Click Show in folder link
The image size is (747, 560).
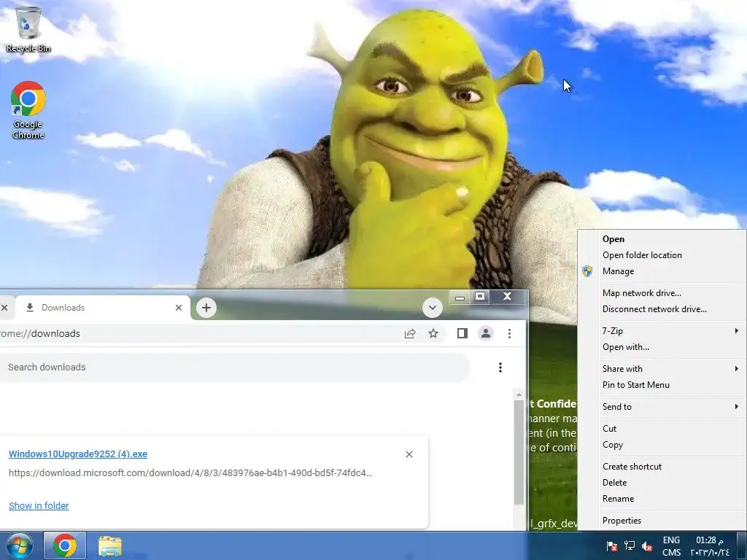coord(39,506)
